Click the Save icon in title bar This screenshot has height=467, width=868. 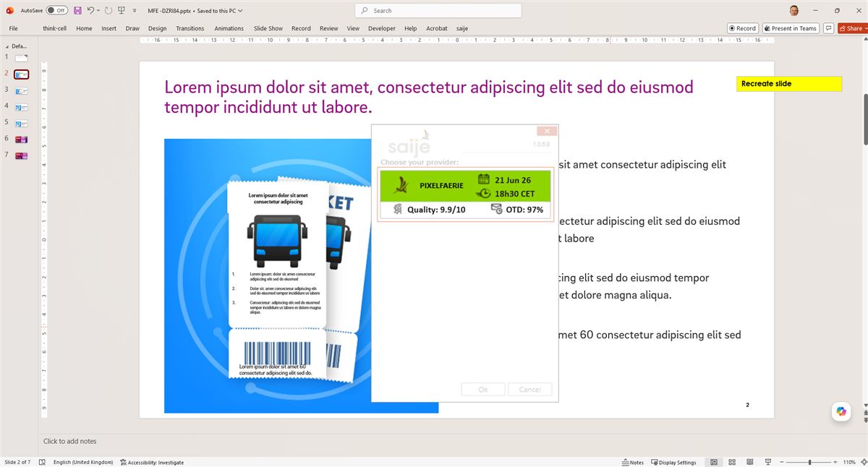(77, 10)
